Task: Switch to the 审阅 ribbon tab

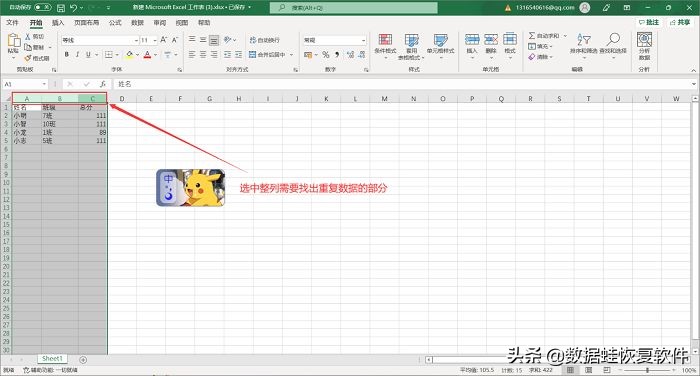Action: (159, 22)
